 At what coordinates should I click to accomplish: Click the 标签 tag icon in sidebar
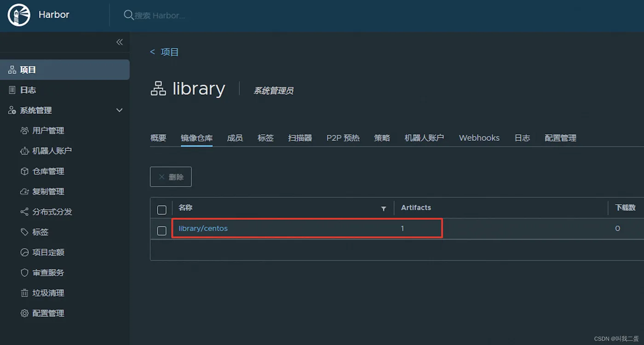[x=25, y=232]
